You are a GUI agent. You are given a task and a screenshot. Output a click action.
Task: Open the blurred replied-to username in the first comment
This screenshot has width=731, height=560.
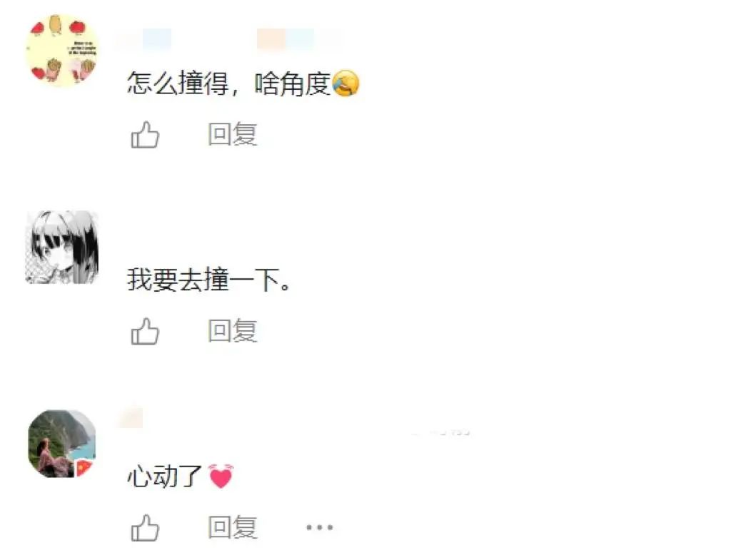(298, 39)
